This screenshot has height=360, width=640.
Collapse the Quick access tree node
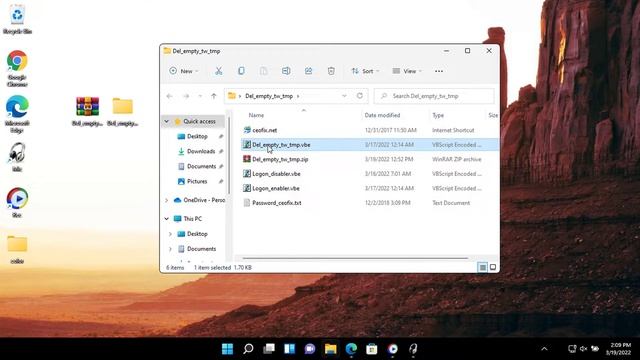(167, 122)
